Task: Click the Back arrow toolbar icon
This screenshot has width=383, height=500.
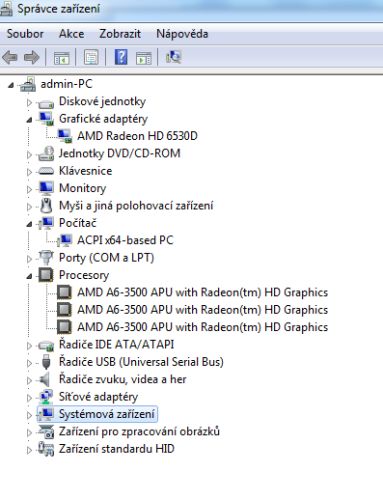Action: click(x=10, y=57)
